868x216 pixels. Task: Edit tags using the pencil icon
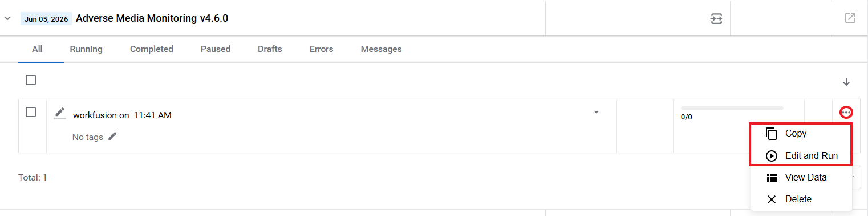click(112, 136)
